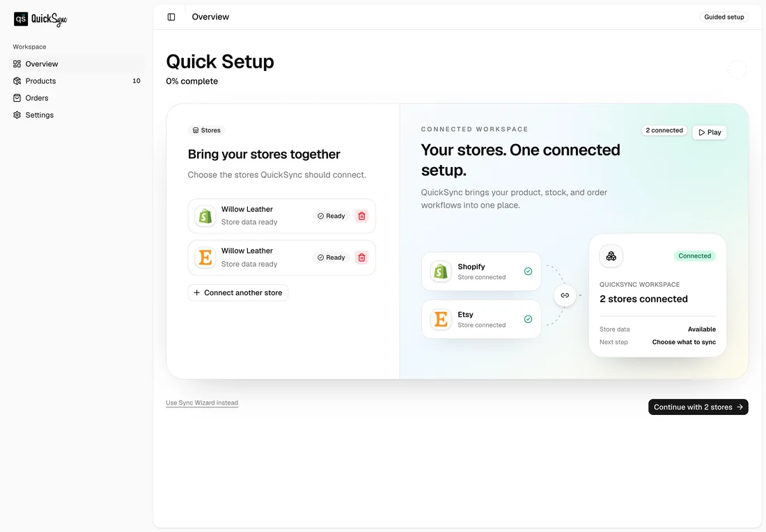Click the QuickSync workspace cubes icon
This screenshot has width=766, height=532.
click(x=611, y=256)
